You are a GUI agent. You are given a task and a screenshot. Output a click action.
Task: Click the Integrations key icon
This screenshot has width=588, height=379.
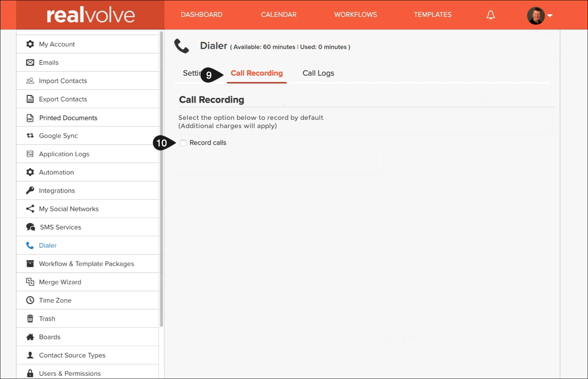click(x=30, y=191)
